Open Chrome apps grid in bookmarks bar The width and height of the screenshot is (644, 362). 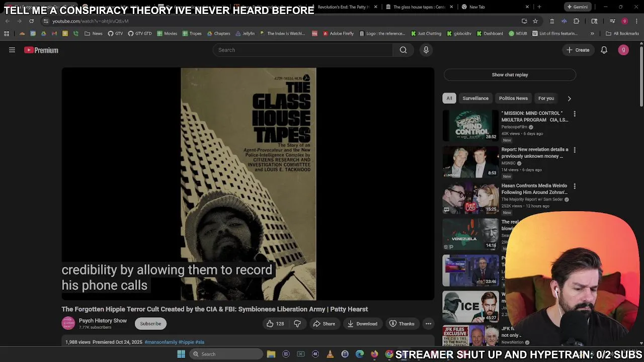pos(7,34)
